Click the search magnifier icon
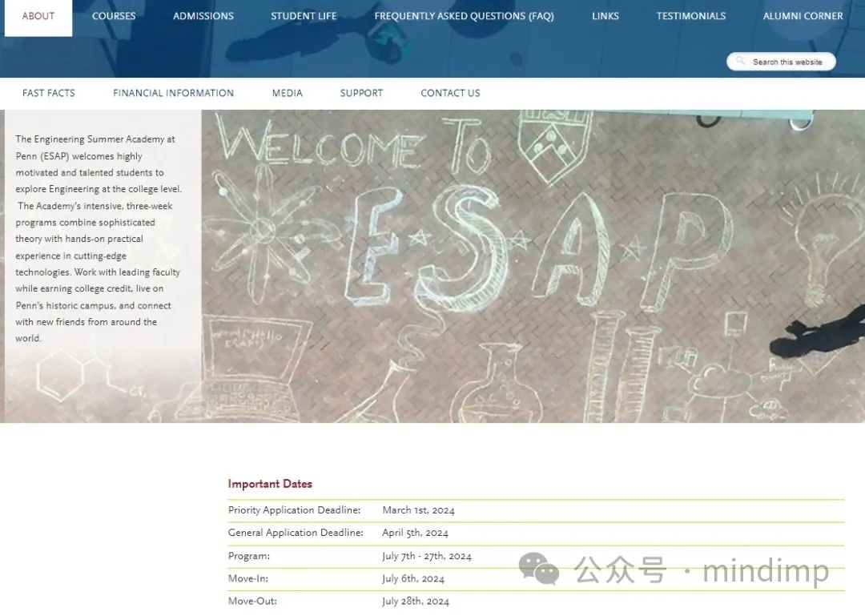Viewport: 865px width, 616px height. [740, 61]
